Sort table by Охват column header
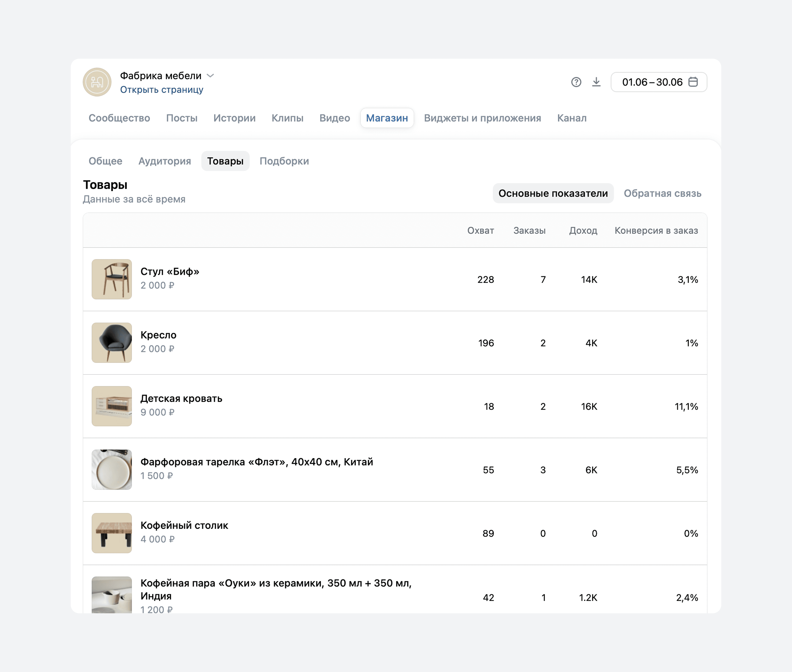The width and height of the screenshot is (792, 672). 481,230
